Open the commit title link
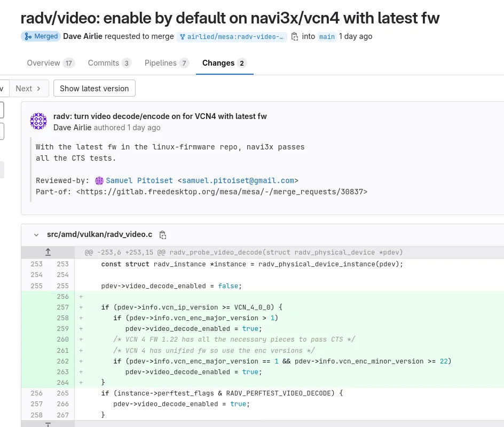Screen dimensions: 504x427 click(x=160, y=116)
